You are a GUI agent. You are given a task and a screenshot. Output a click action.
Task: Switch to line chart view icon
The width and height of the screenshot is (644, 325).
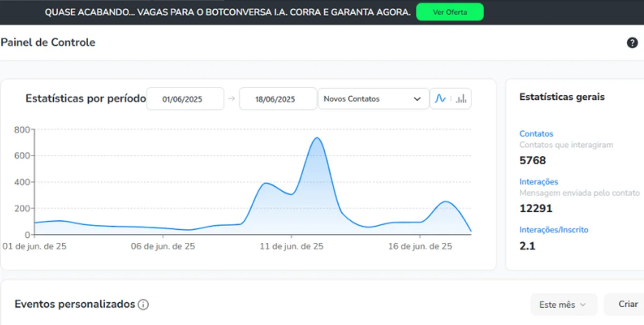pyautogui.click(x=440, y=99)
